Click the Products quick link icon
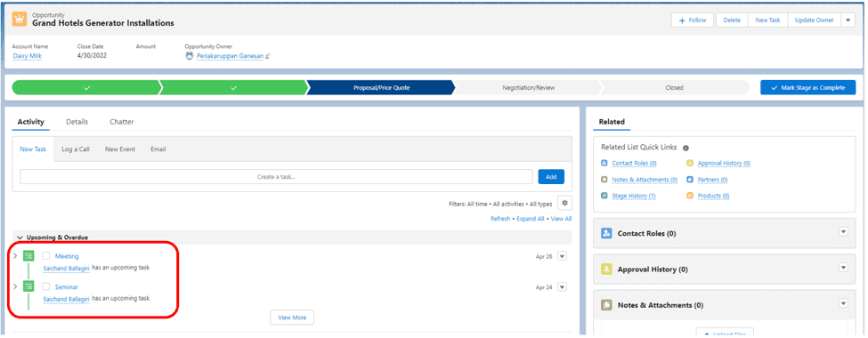The image size is (868, 338). tap(690, 196)
